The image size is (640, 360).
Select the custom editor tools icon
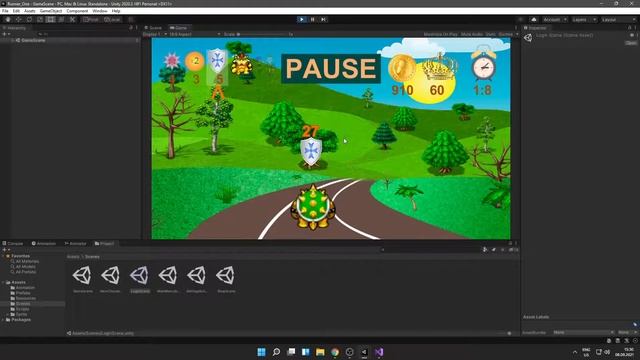tap(72, 20)
